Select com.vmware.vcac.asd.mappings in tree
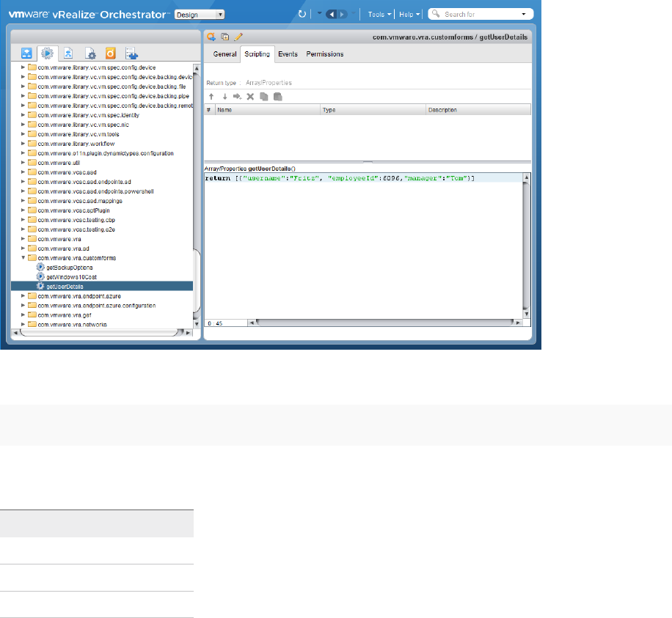Screen dimensions: 672x618 pyautogui.click(x=80, y=201)
